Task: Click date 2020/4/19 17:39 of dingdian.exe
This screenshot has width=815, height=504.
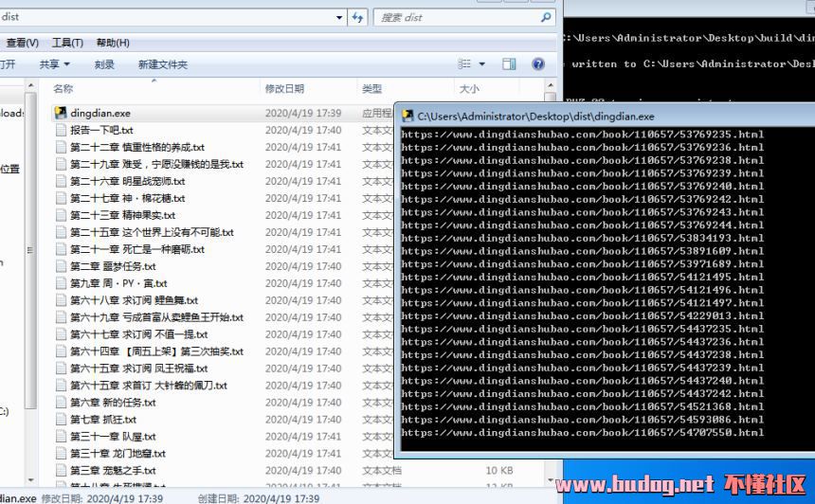Action: 303,113
